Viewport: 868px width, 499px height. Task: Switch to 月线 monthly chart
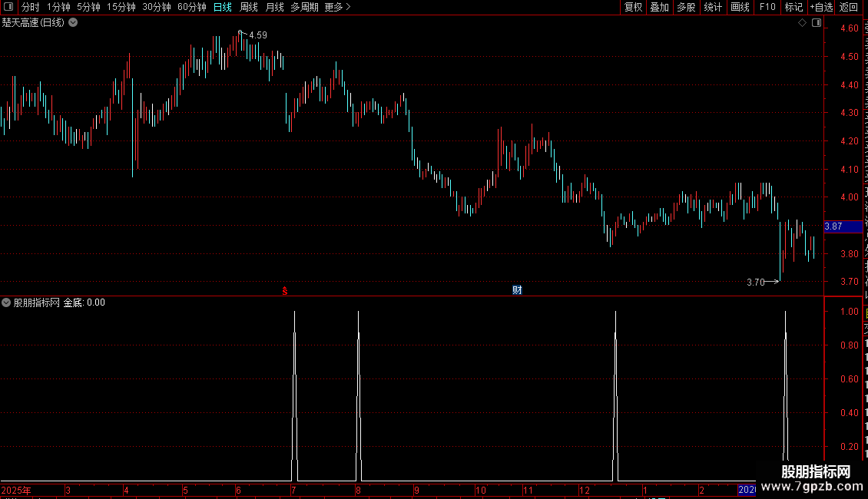274,7
